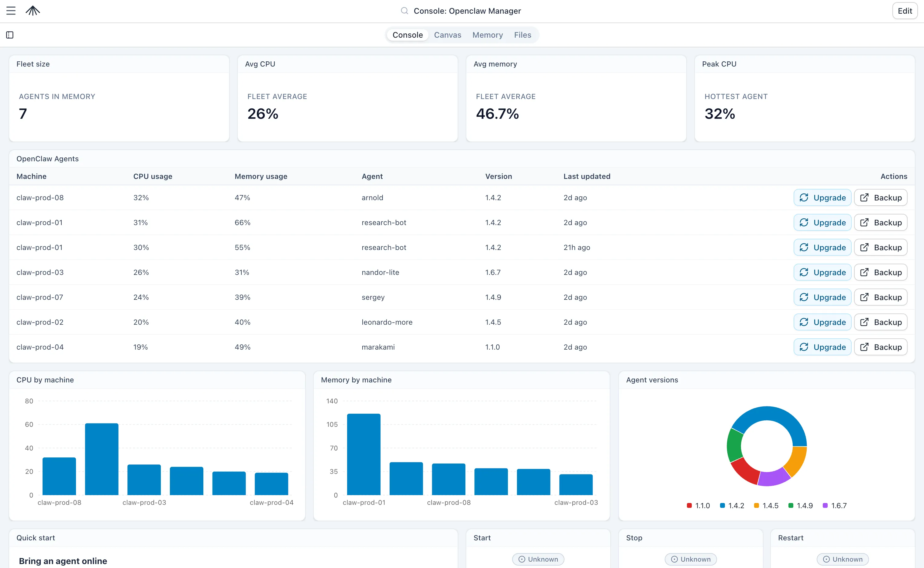Click Backup icon for sergey
The image size is (924, 568).
[x=864, y=297]
